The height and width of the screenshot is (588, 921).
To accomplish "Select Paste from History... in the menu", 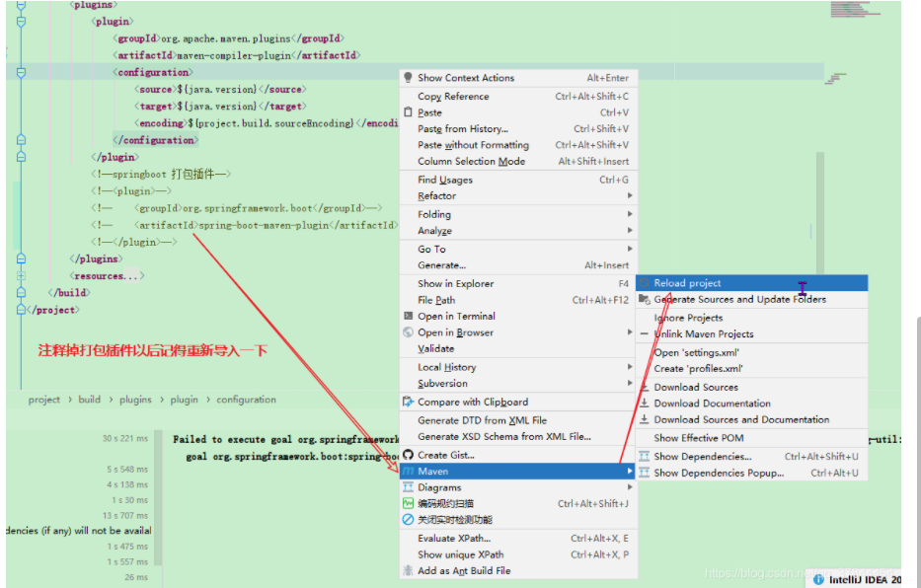I will tap(518, 128).
